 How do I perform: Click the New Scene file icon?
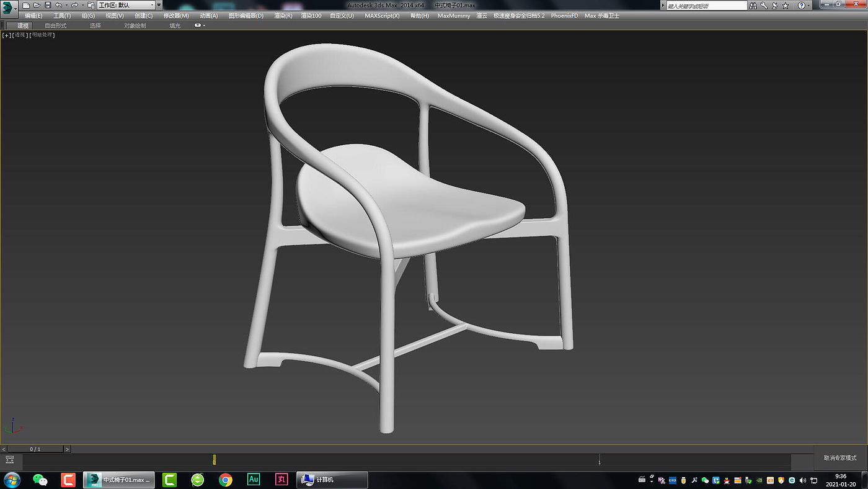pos(26,5)
